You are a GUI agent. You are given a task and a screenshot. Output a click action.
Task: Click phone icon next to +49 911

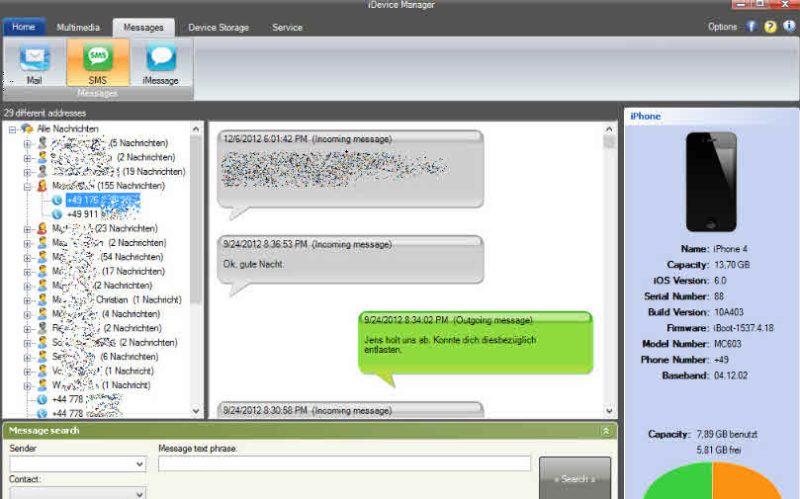coord(57,214)
